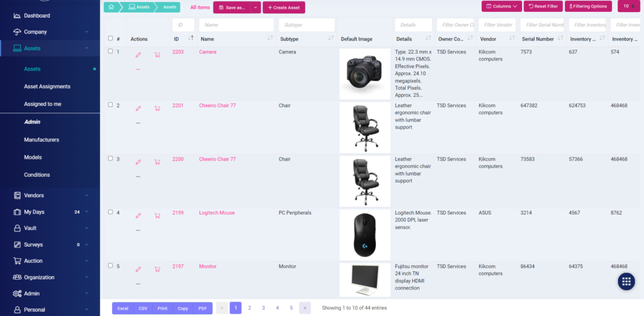644x316 pixels.
Task: Click edit pencil icon for Monitor row
Action: coord(138,269)
